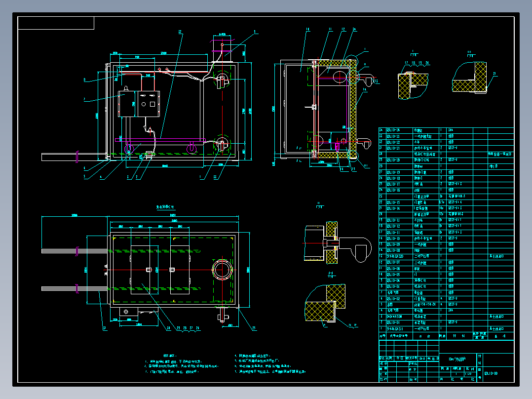Viewport: 532px width, 399px height.
Task: Select the part code ending 10-06 in parts list
Action: tap(393, 269)
